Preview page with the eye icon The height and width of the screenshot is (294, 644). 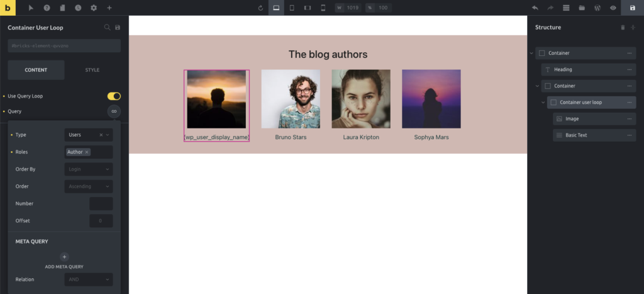pos(613,8)
